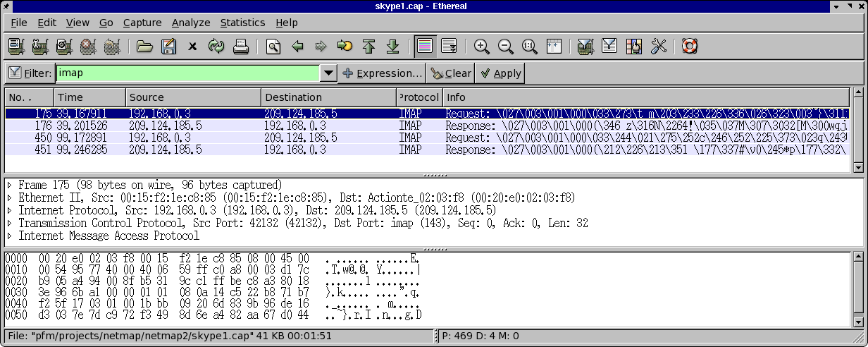Open Preferences with the tools icon
Screen dimensions: 868x347
coord(659,47)
